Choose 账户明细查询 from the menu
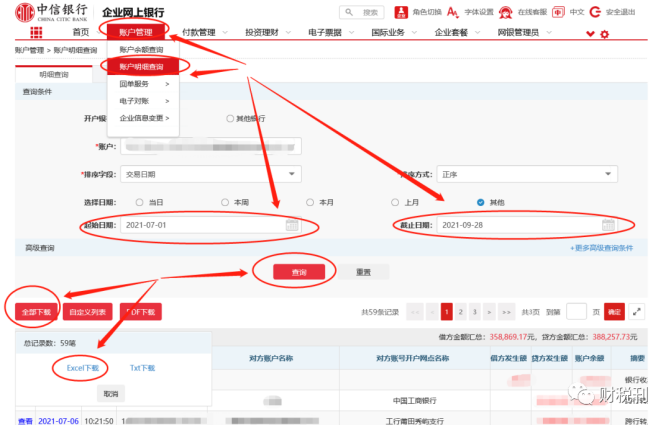This screenshot has width=671, height=426. click(144, 67)
